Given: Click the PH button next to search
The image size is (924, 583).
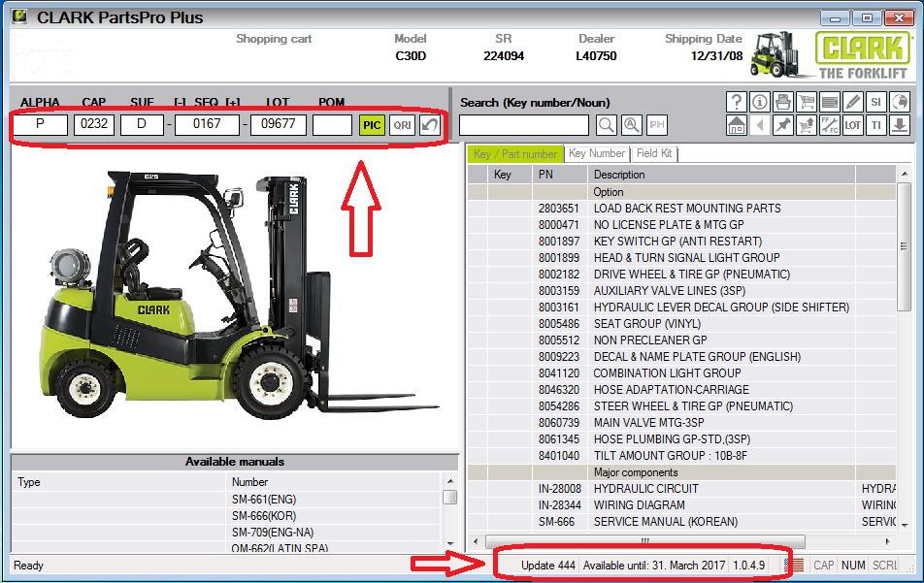Looking at the screenshot, I should 656,125.
